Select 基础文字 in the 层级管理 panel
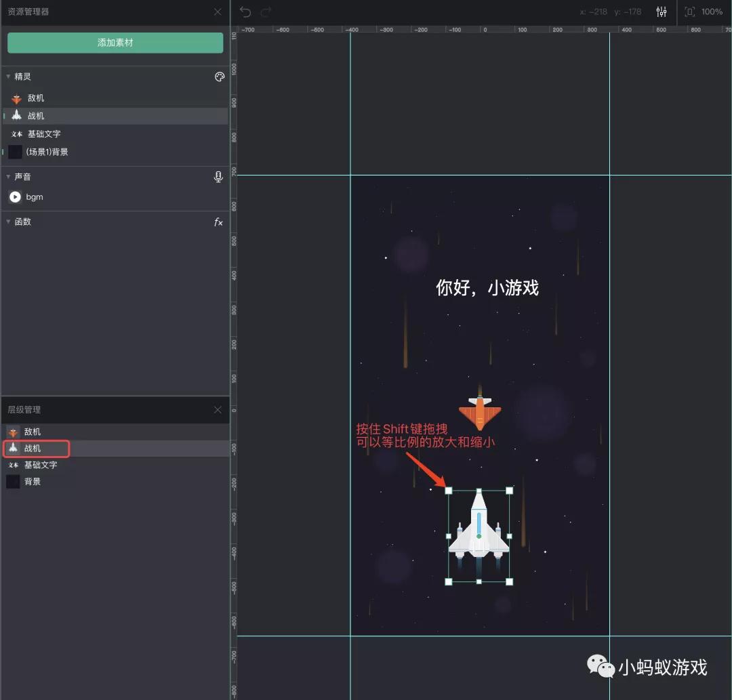The image size is (732, 700). 41,465
